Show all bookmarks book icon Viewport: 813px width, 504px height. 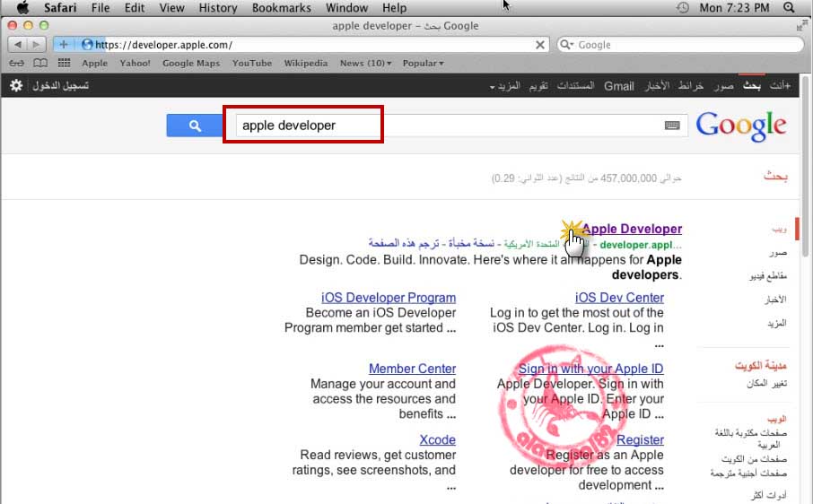point(40,63)
